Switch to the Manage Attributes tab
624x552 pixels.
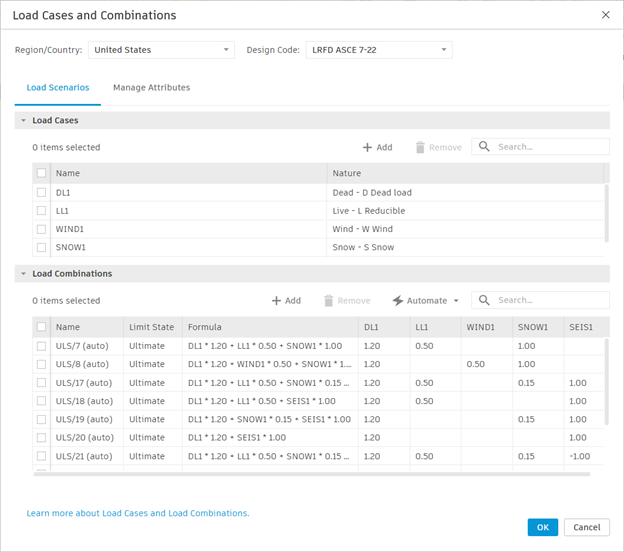[151, 88]
